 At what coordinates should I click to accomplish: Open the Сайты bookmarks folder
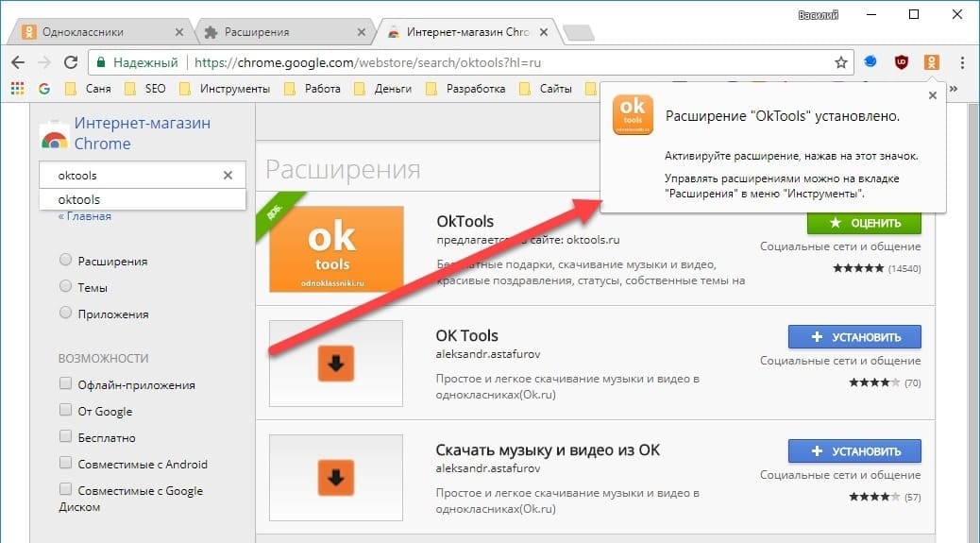tap(545, 89)
